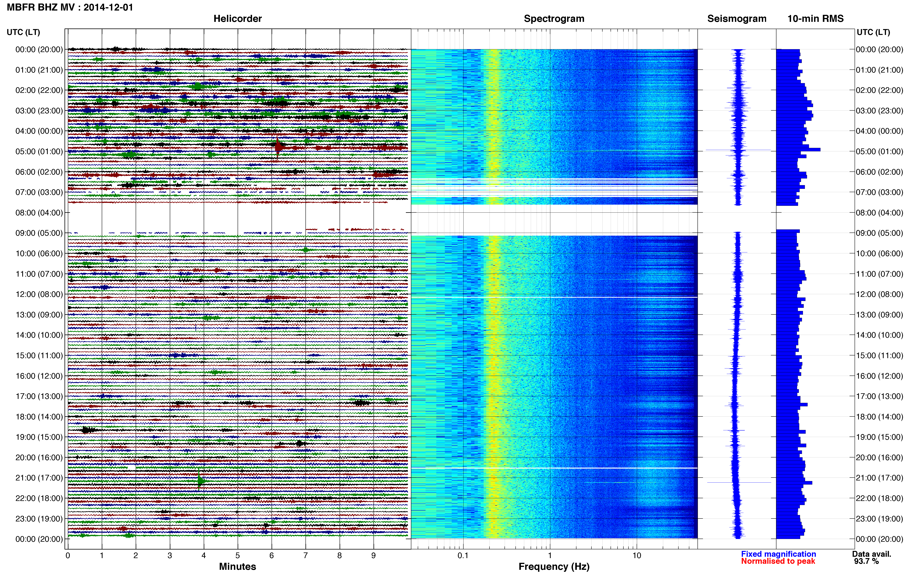Click left time label 19:00 (15:00)
This screenshot has width=924, height=578.
[39, 437]
